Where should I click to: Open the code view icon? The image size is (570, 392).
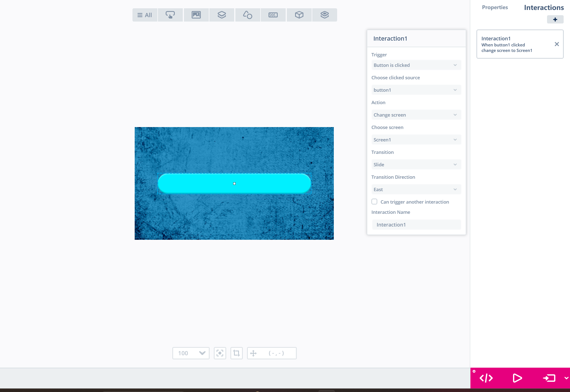(486, 378)
